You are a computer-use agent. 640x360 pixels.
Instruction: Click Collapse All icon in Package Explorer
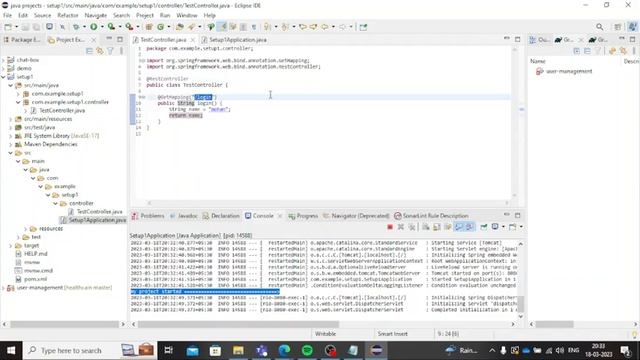point(89,51)
